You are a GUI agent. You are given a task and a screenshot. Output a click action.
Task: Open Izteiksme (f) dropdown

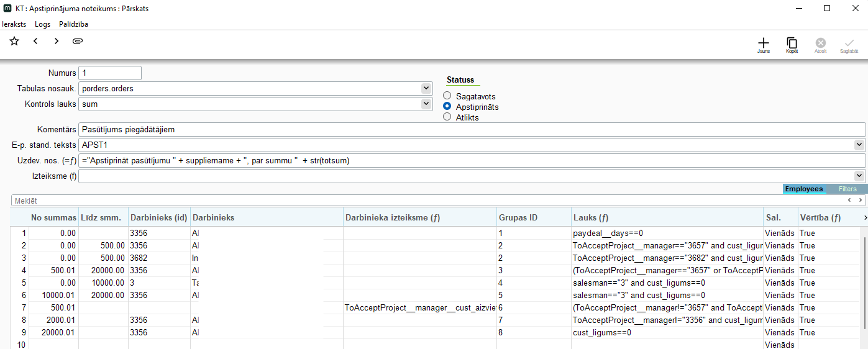[x=860, y=176]
